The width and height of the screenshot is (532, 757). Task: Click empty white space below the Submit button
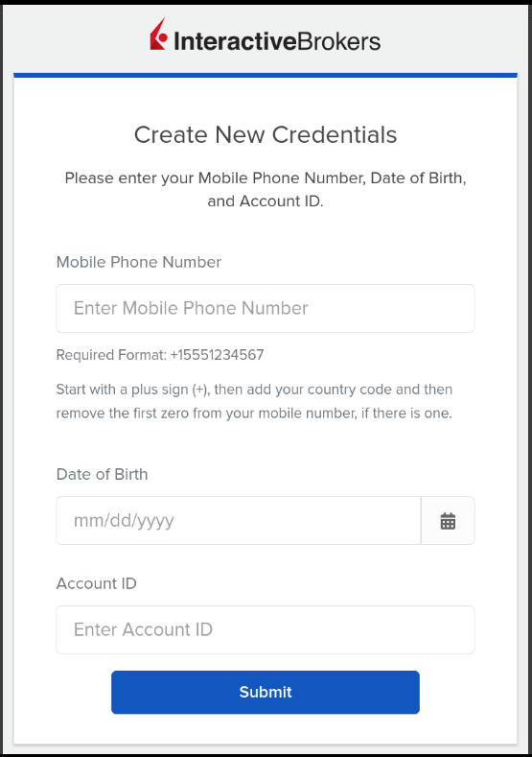click(x=266, y=729)
